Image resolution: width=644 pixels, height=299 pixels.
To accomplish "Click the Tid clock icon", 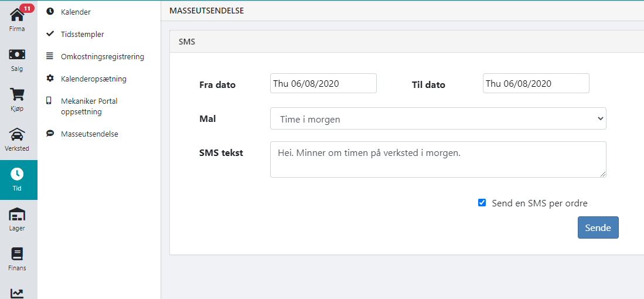I will click(17, 174).
